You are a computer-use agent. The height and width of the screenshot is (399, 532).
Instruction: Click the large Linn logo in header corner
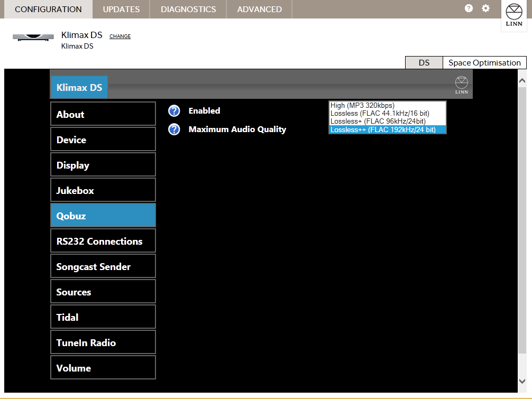514,15
